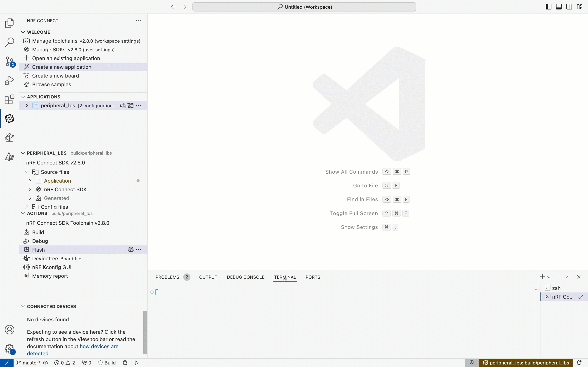Screen dimensions: 588x367
Task: Switch to the Debug Console tab
Action: click(x=246, y=277)
